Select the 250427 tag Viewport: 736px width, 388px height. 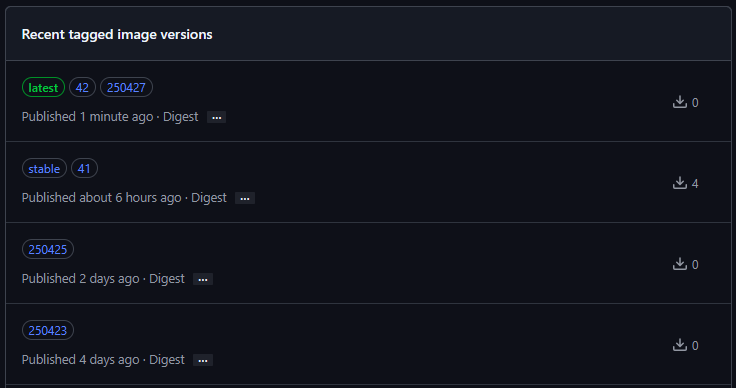click(126, 87)
